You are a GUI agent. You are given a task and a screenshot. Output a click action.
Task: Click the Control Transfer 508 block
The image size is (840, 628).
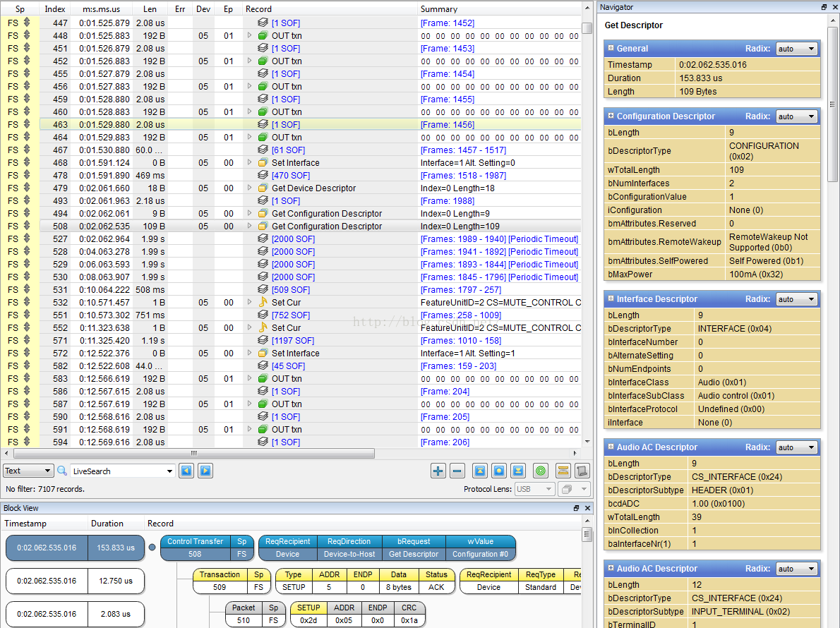(207, 548)
